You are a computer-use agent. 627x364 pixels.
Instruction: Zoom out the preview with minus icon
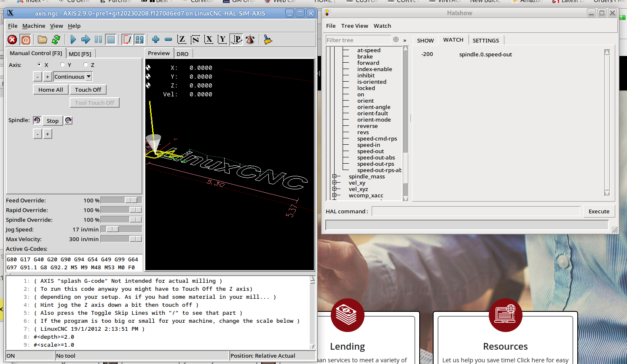168,40
